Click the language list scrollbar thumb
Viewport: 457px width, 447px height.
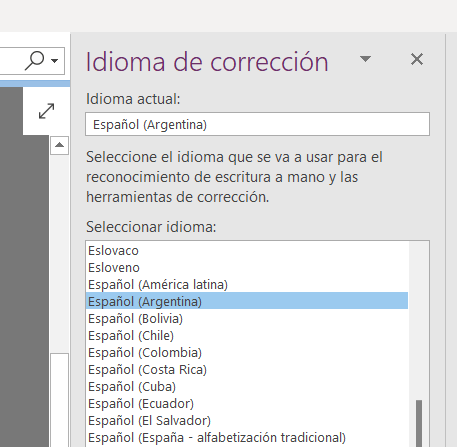coord(419,423)
